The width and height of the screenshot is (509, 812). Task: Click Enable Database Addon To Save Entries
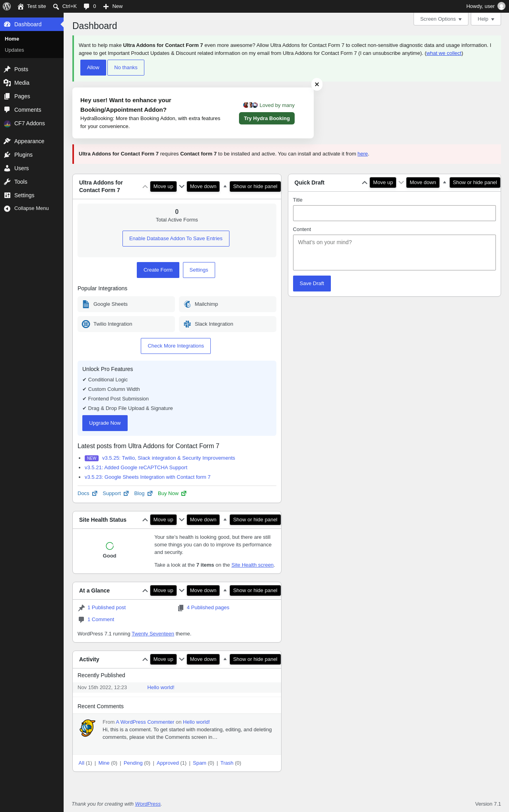pos(176,239)
